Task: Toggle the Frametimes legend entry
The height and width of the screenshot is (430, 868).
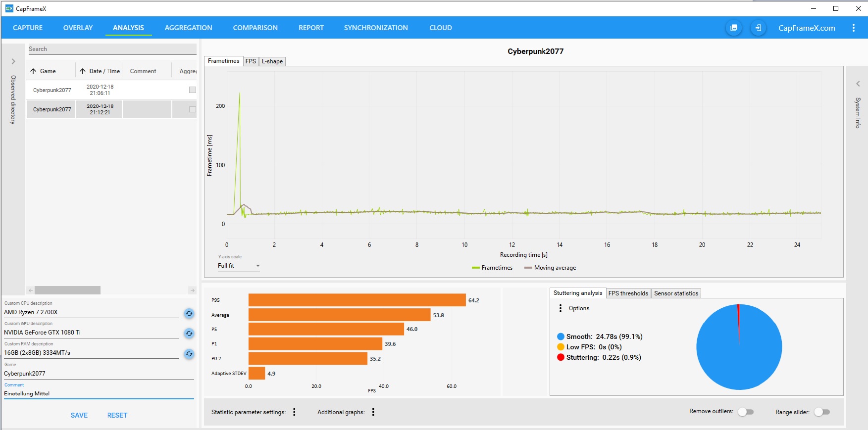Action: tap(492, 268)
